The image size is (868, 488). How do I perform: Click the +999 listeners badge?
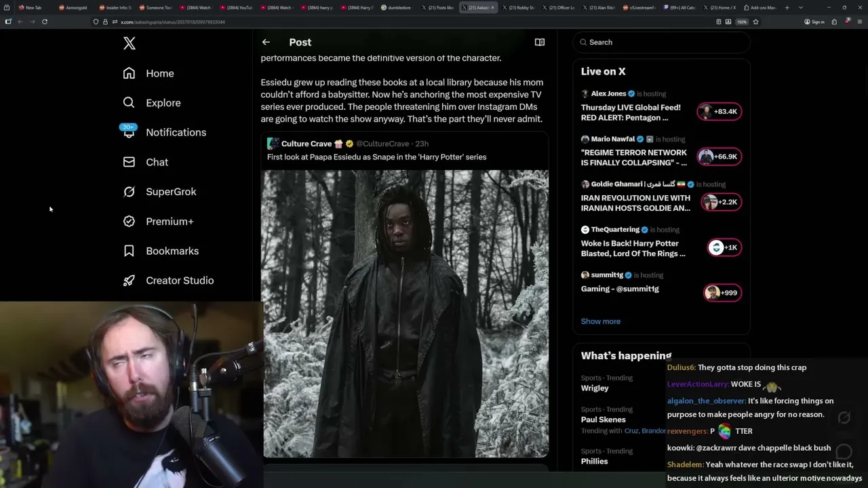pyautogui.click(x=722, y=293)
